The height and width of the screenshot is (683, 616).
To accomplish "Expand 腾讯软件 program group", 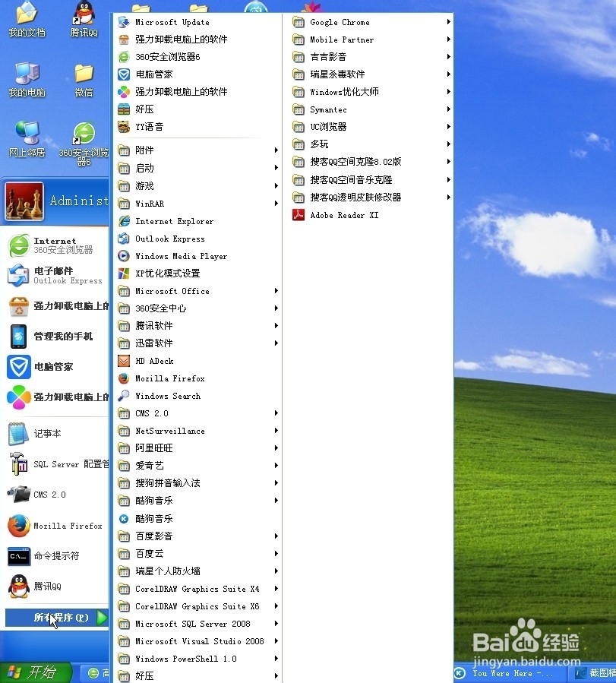I will (x=197, y=326).
